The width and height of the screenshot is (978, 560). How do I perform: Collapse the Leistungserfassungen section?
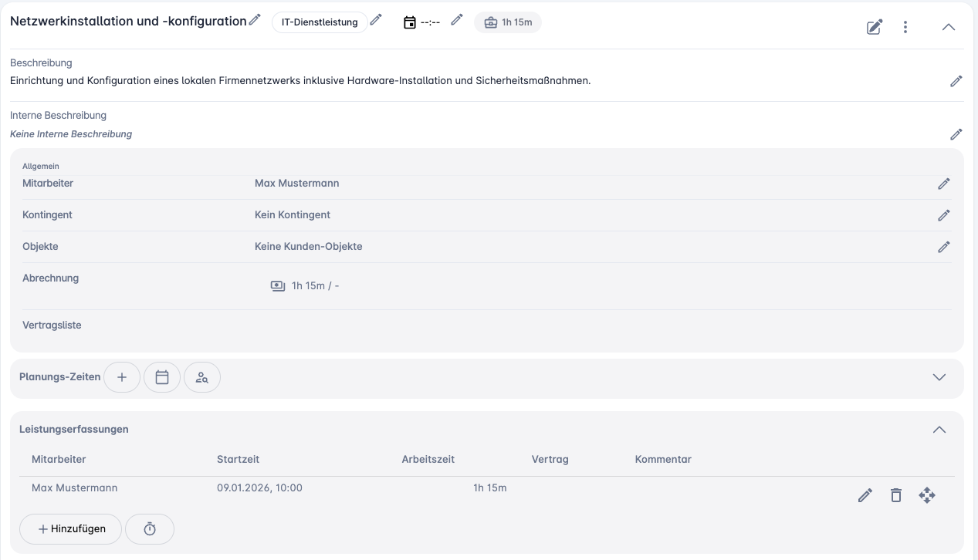[x=939, y=430]
